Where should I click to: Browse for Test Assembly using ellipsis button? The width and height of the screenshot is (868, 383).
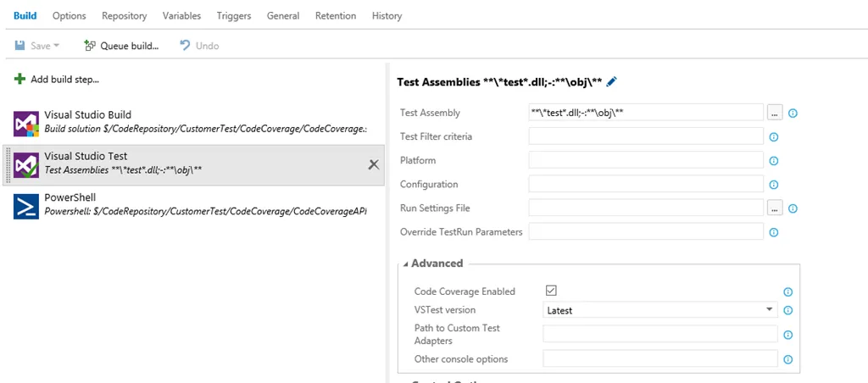coord(775,113)
